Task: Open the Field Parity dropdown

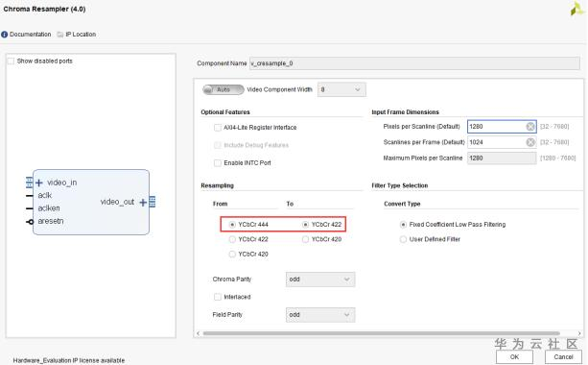Action: tap(320, 315)
